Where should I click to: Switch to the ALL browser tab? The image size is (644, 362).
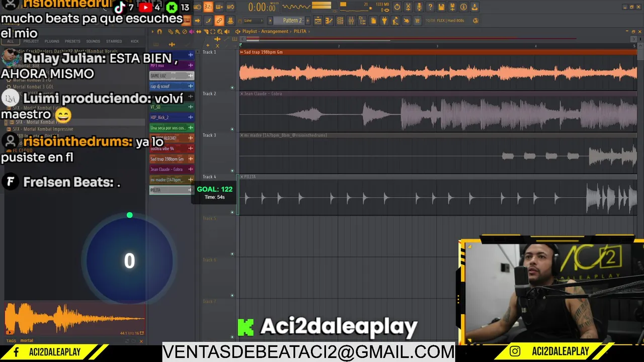10,41
